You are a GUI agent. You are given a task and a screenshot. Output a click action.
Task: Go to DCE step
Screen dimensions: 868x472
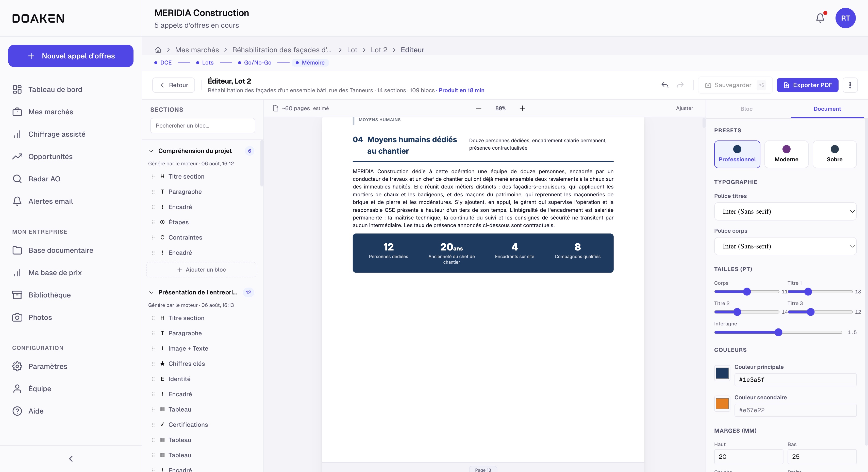tap(163, 63)
